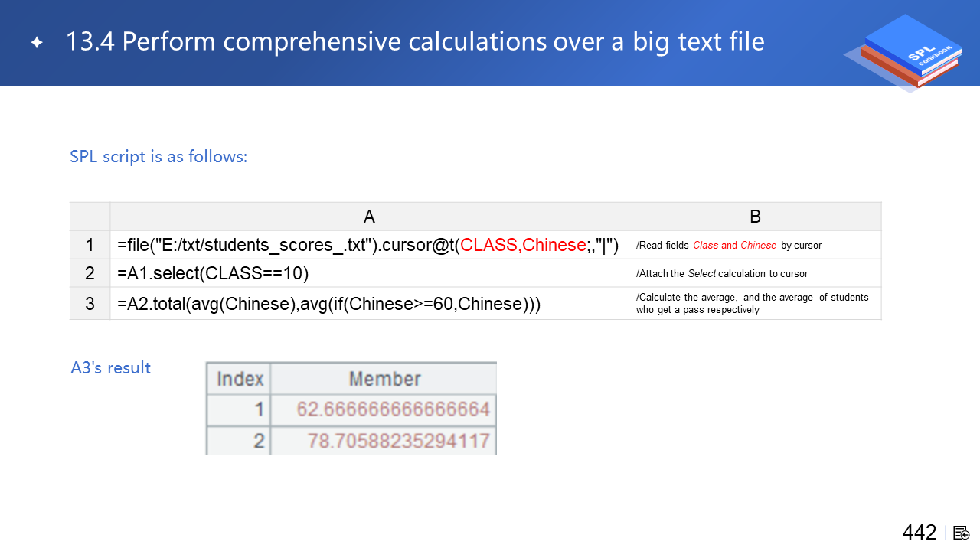Click cell with A2.total avg formula

[329, 304]
